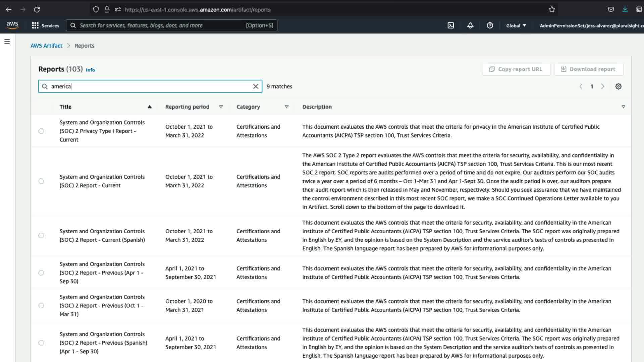Screen dimensions: 644x362
Task: Open the Global region dropdown
Action: pyautogui.click(x=516, y=25)
